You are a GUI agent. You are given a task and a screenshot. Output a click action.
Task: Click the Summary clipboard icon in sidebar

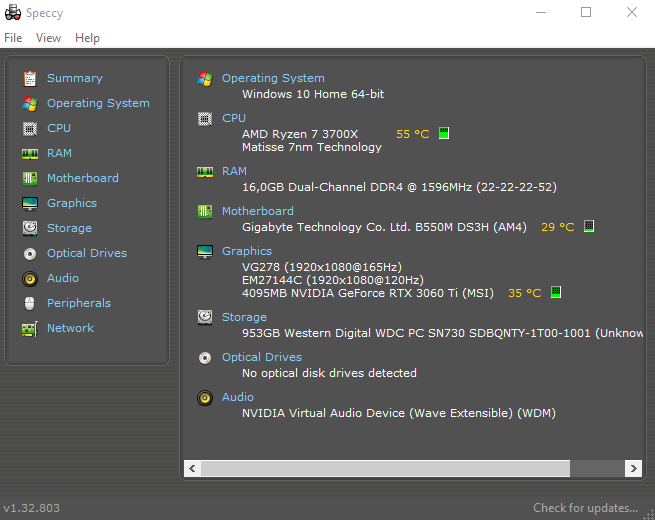click(x=30, y=79)
